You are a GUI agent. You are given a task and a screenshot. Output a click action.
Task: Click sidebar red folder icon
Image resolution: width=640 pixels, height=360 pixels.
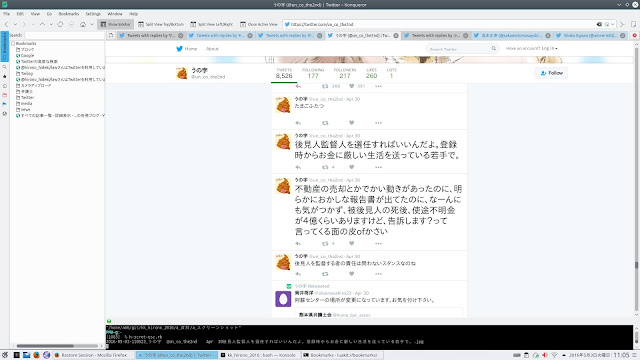tap(4, 95)
